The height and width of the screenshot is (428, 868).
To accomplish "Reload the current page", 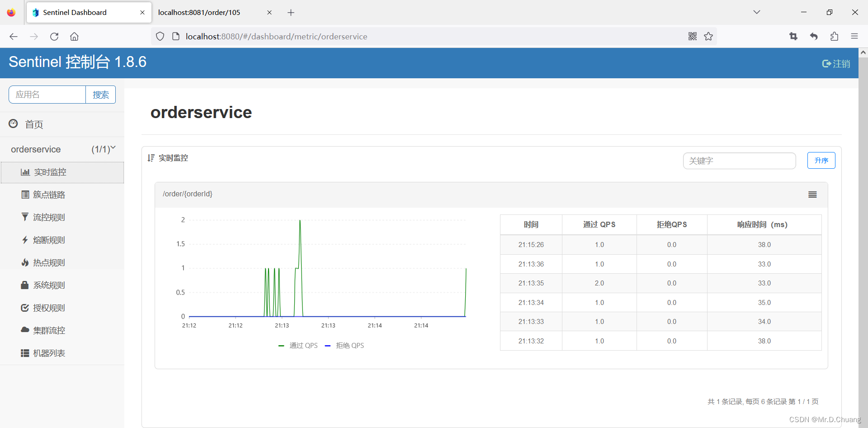I will (54, 37).
